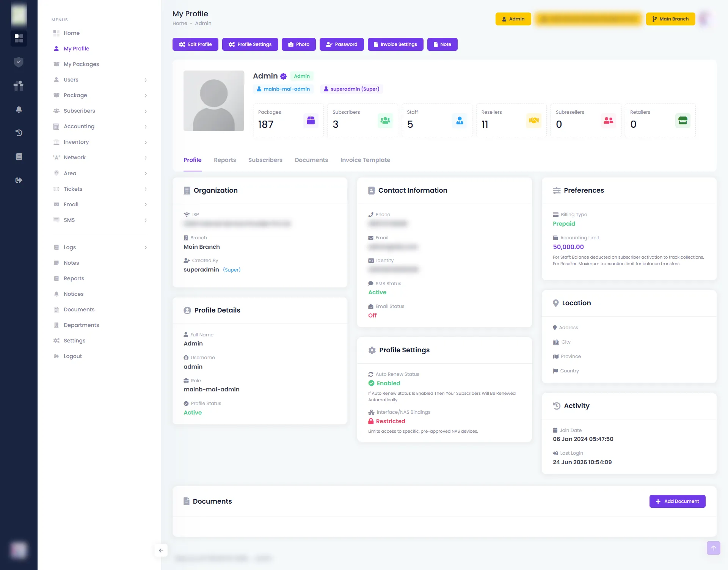Click the yellow Admin button in header

click(513, 19)
